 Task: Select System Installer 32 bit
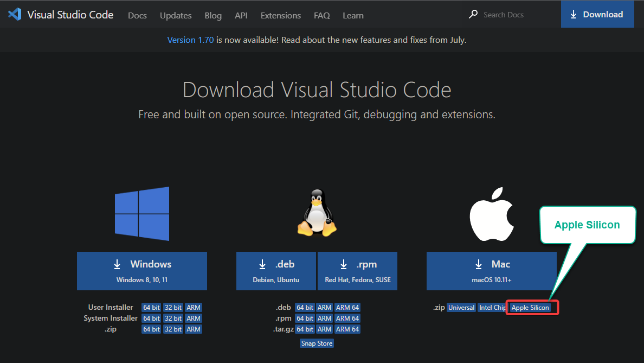pos(173,318)
